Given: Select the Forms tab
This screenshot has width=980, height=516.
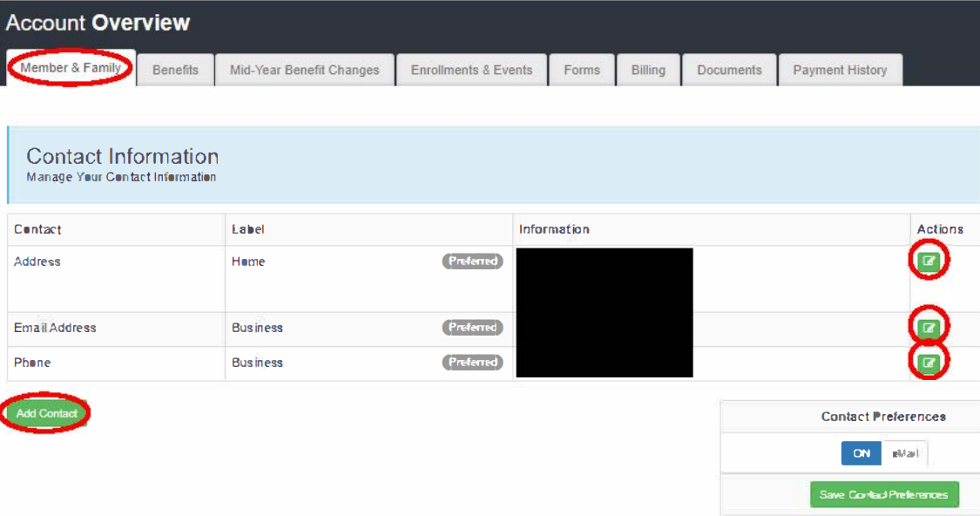Looking at the screenshot, I should point(582,70).
